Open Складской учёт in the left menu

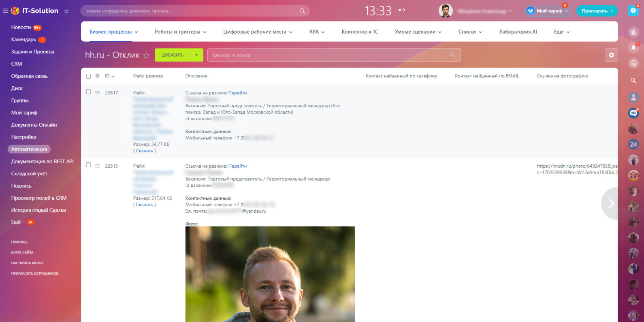29,173
